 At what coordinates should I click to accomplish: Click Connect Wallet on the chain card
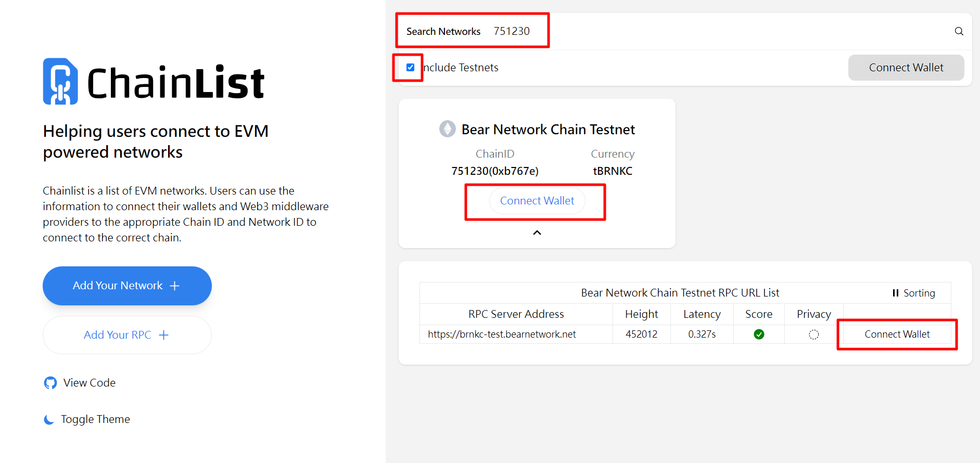(x=537, y=201)
